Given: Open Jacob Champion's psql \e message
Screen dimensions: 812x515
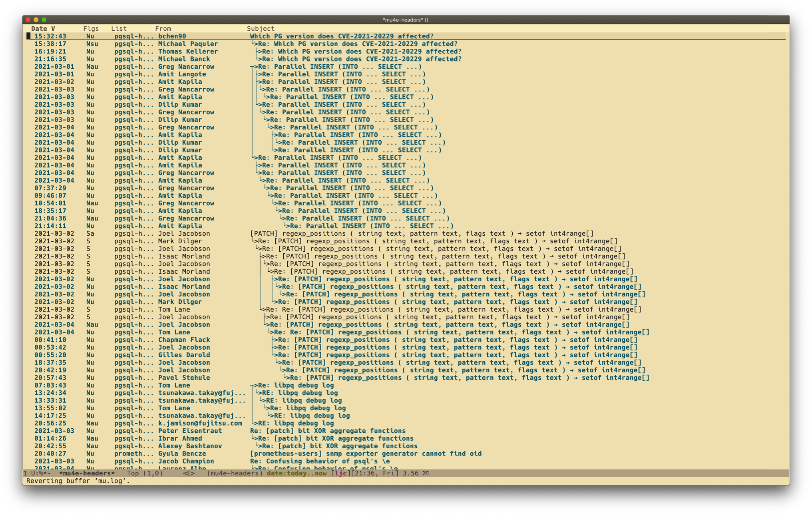Looking at the screenshot, I should [320, 461].
